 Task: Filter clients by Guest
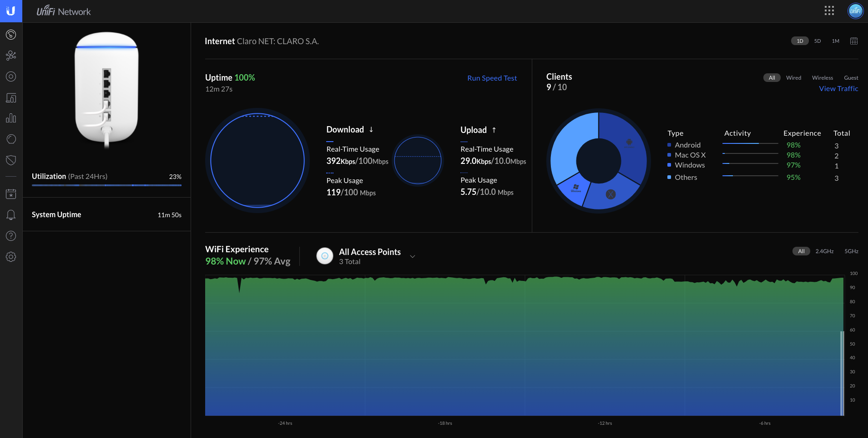pyautogui.click(x=851, y=78)
